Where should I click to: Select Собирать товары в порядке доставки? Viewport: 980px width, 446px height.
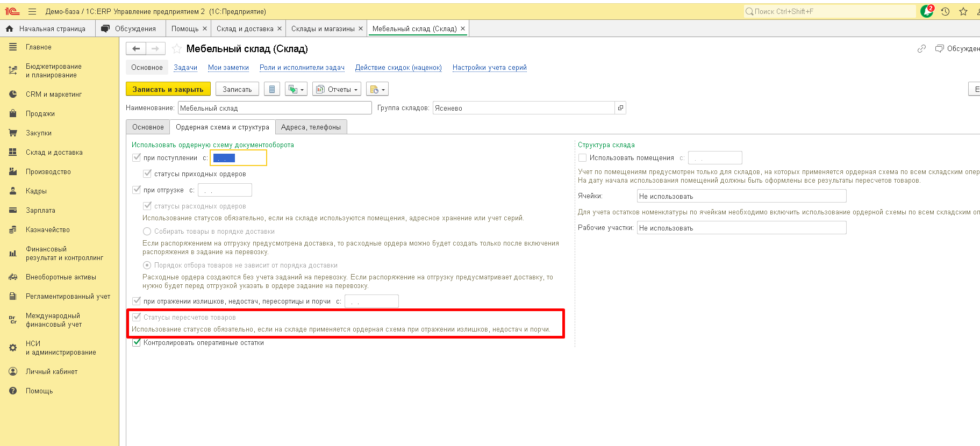click(x=147, y=232)
